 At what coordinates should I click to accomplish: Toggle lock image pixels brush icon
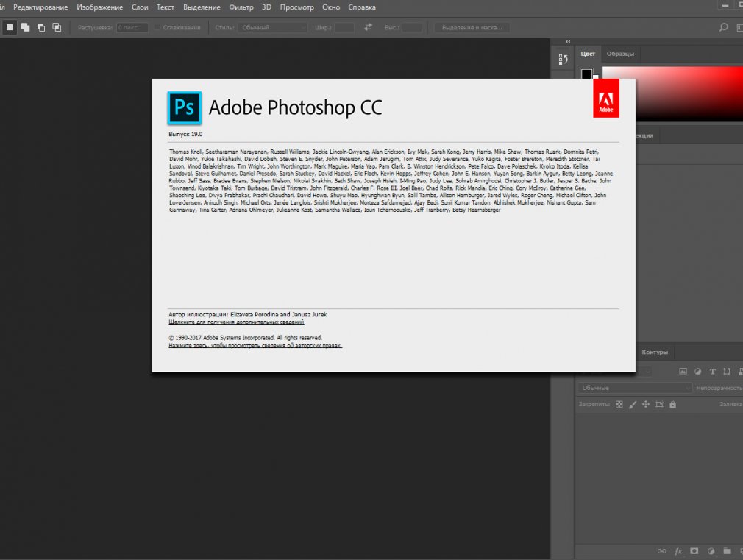coord(633,405)
